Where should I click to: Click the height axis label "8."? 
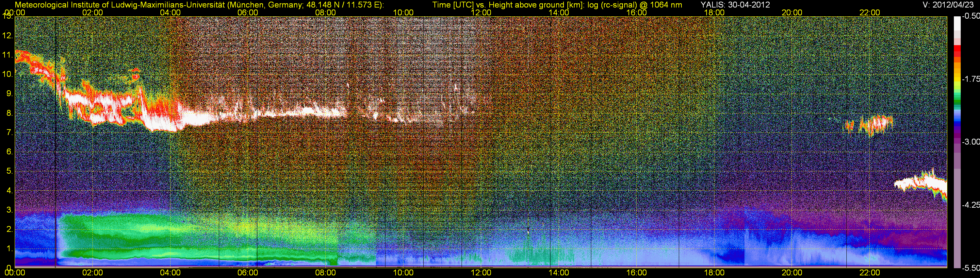(x=9, y=113)
